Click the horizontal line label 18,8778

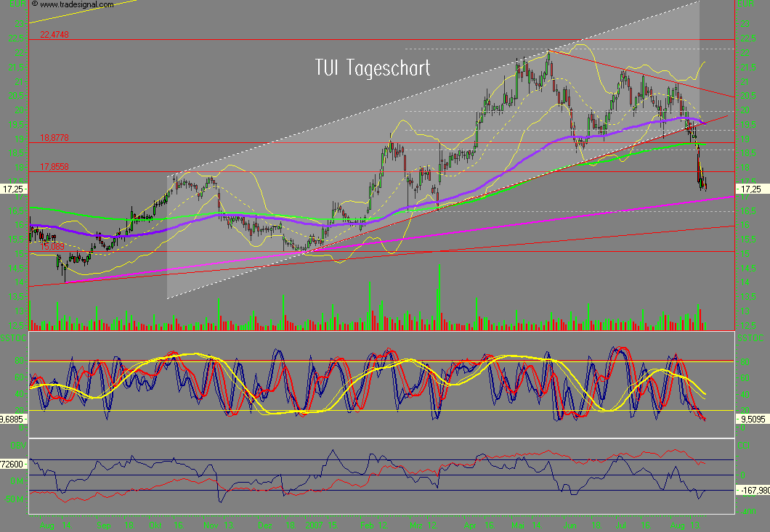54,137
